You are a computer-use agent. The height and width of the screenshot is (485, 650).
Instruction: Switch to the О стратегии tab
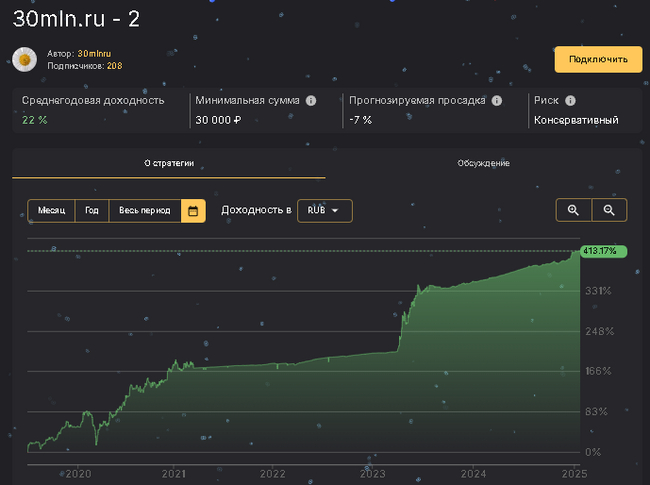(168, 163)
